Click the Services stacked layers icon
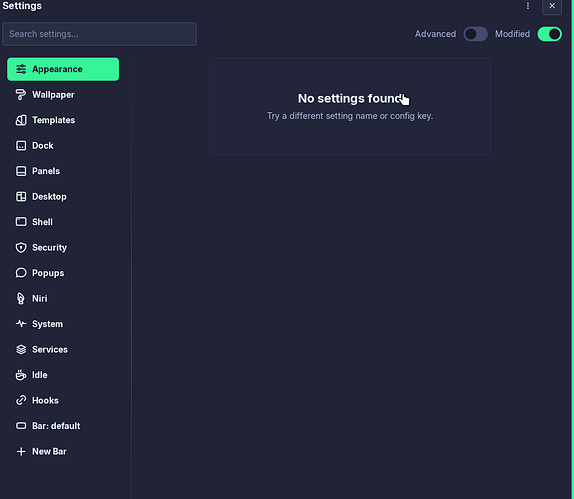This screenshot has height=499, width=574. point(21,349)
